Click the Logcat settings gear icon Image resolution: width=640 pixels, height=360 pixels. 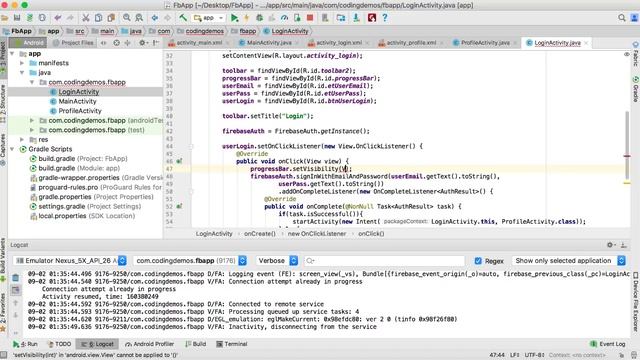tap(610, 245)
